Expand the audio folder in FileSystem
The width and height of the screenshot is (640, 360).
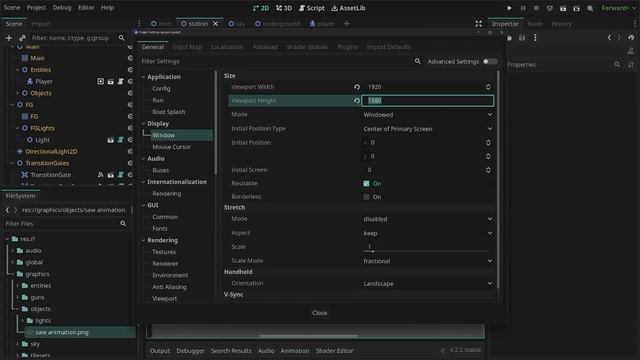(13, 251)
